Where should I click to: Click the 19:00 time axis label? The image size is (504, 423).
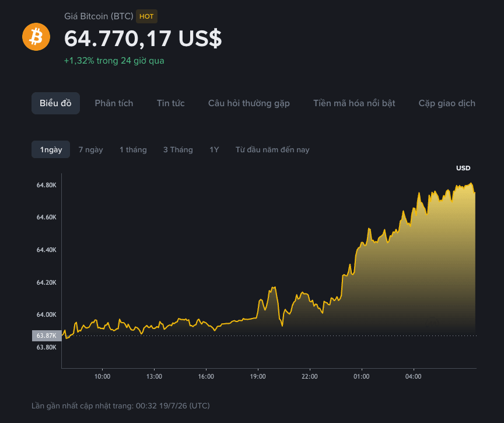point(258,376)
